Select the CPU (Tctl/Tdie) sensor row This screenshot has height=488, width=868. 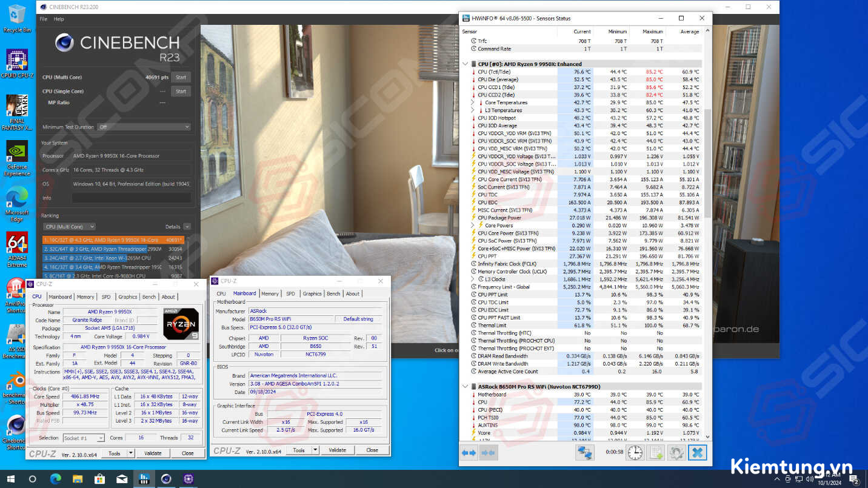point(586,72)
